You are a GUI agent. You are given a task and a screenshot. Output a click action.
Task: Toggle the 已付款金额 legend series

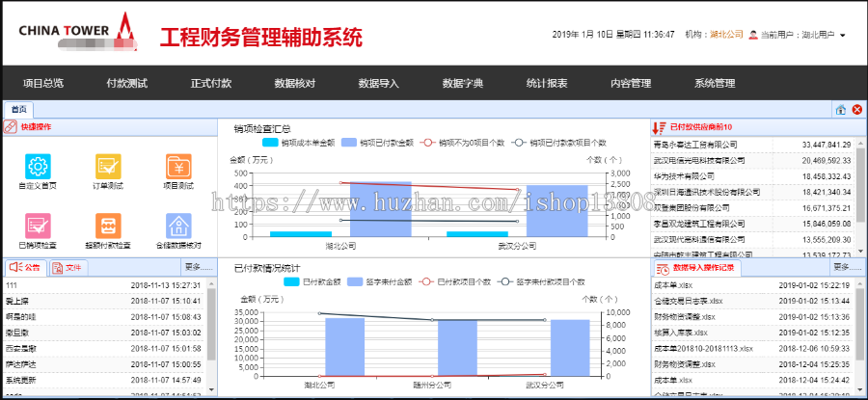pos(312,281)
